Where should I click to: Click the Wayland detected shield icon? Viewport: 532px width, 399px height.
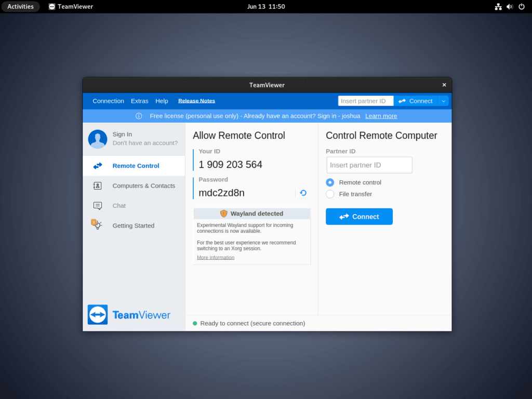point(223,213)
